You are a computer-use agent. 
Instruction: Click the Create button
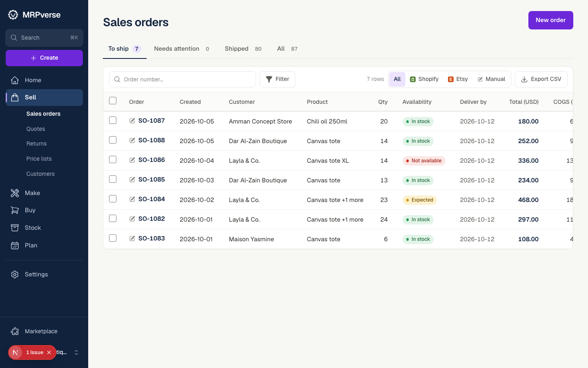pos(44,58)
